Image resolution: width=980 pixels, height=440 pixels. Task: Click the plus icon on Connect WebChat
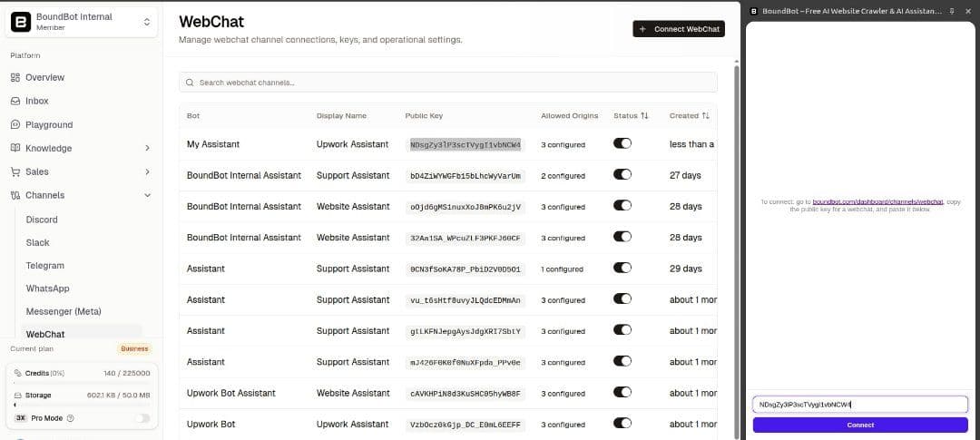pos(642,29)
